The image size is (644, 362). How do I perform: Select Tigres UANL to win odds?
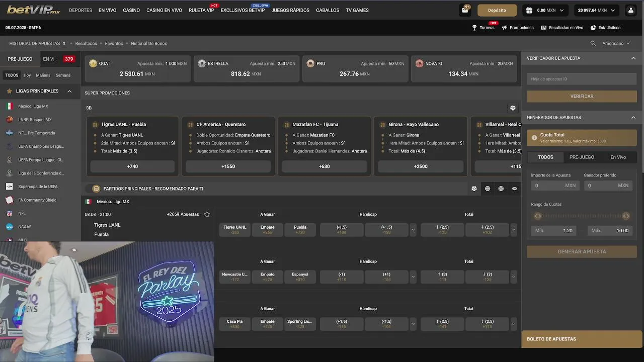pos(235,230)
